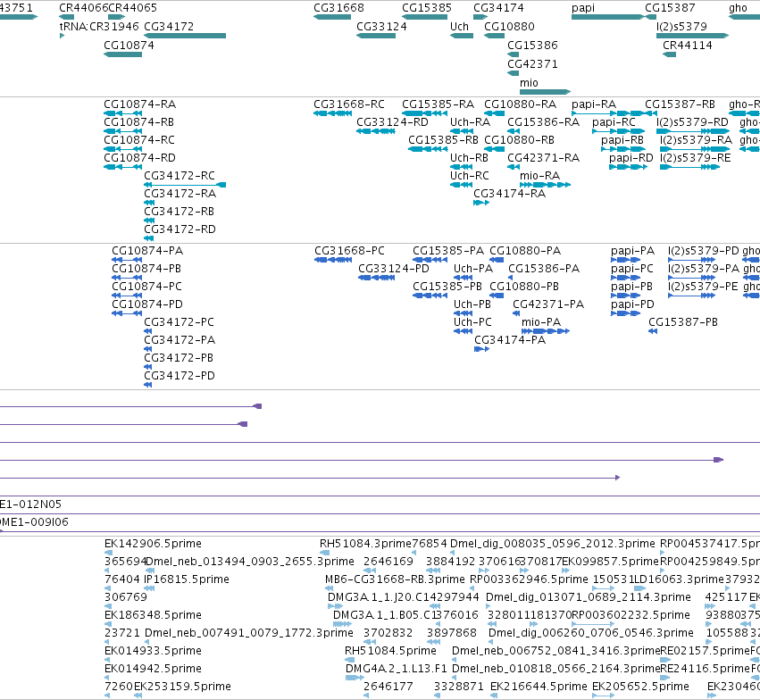Click the Dmel_dig_013071_0689_2114.3prime EST label
Screen dimensions: 760x700
(x=589, y=598)
